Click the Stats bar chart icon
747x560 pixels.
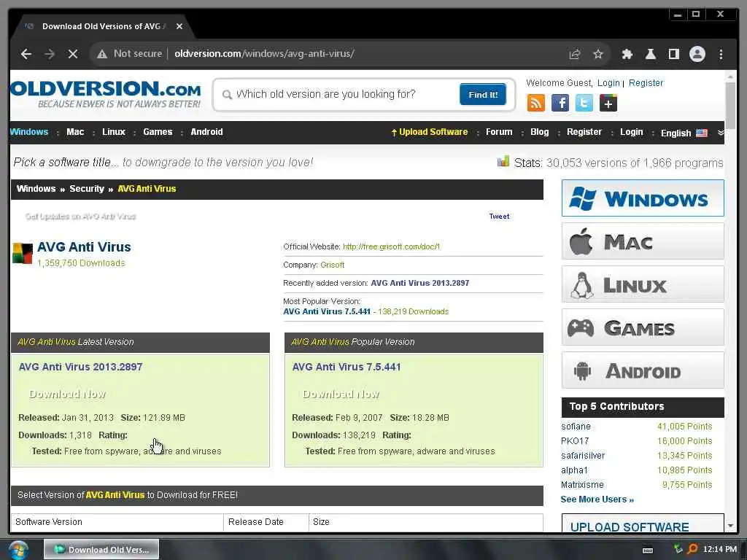503,161
